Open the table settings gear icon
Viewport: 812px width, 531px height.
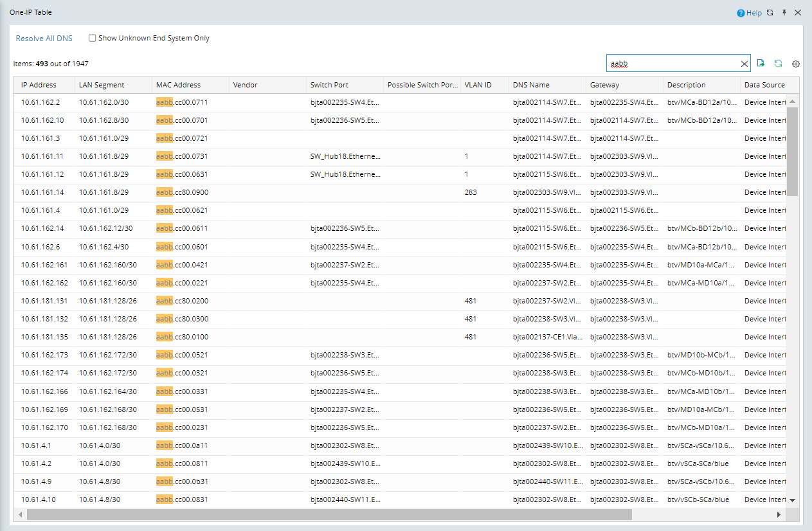coord(795,64)
